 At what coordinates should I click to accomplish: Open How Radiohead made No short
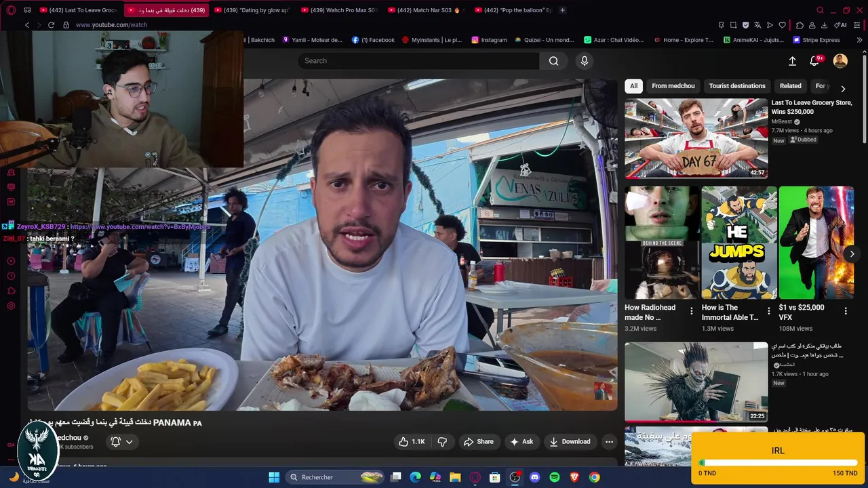(661, 243)
